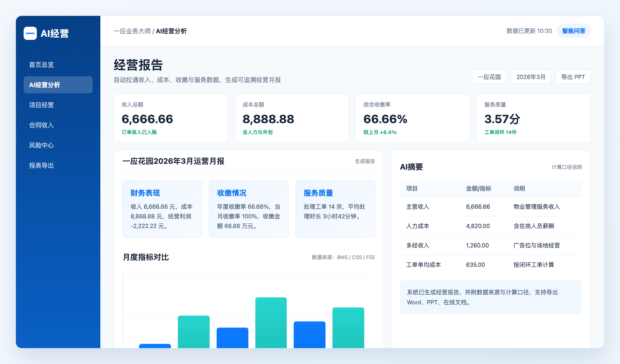Click 含在岗人员薪酬 description cell
Viewport: 620px width, 364px height.
534,226
